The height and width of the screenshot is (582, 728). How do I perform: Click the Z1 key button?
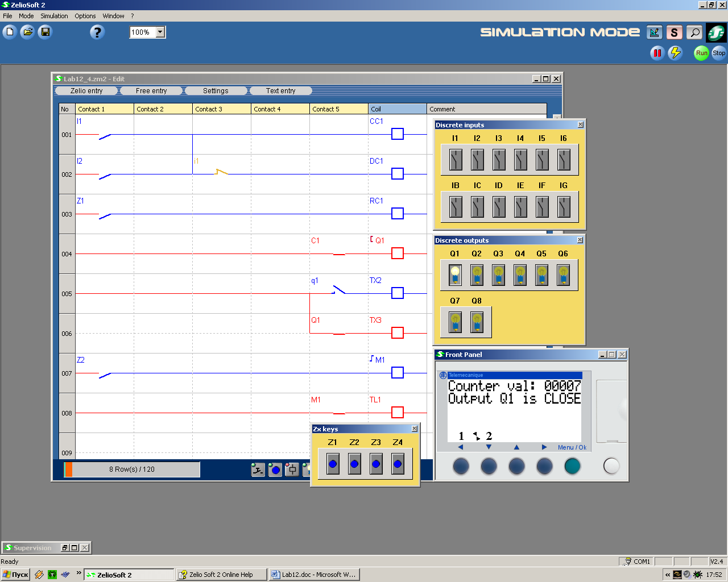point(333,464)
